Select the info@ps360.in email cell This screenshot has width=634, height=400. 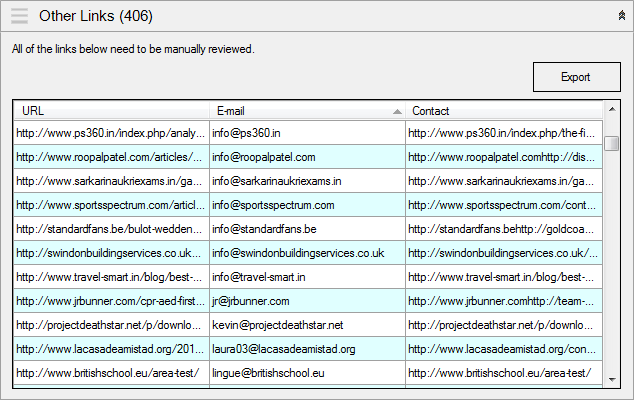pyautogui.click(x=307, y=133)
